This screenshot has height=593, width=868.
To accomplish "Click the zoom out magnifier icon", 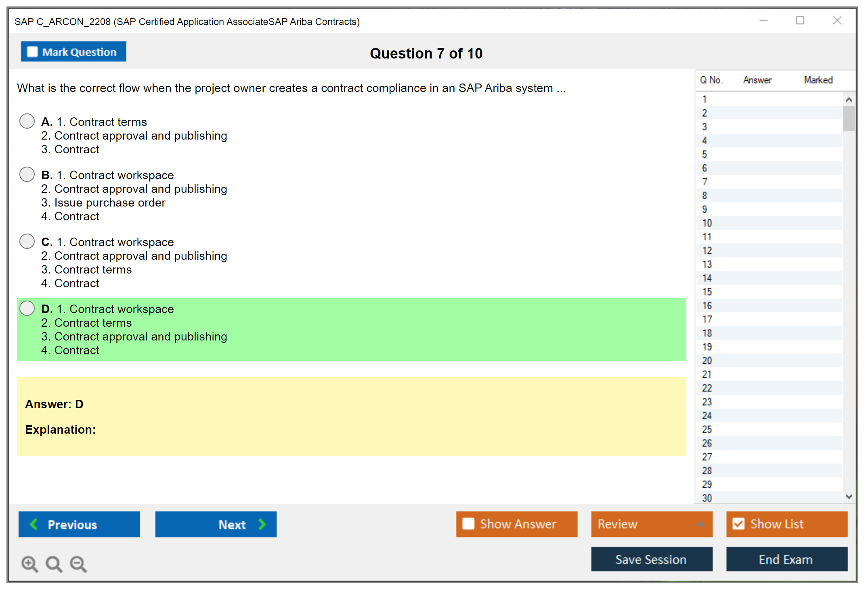I will click(78, 564).
